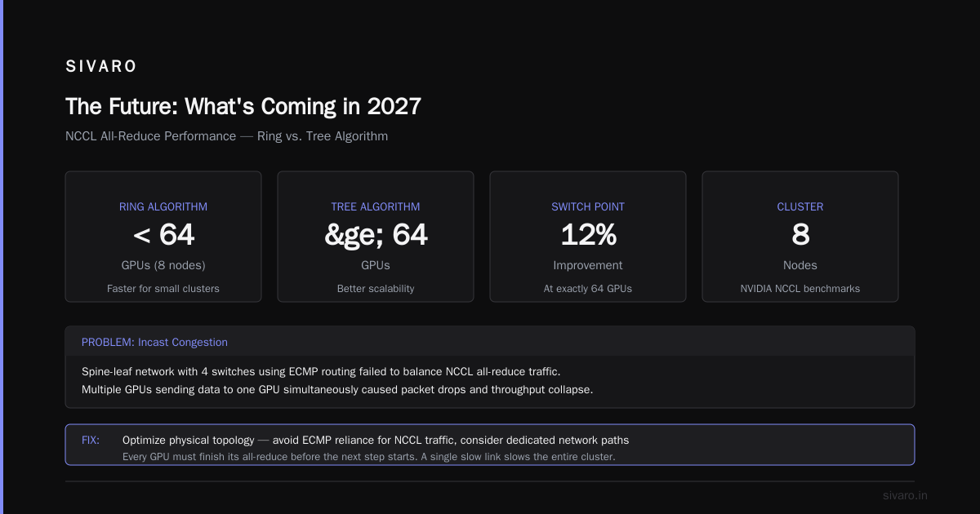
Task: Click the '< 64' value in Ring card
Action: coord(163,235)
